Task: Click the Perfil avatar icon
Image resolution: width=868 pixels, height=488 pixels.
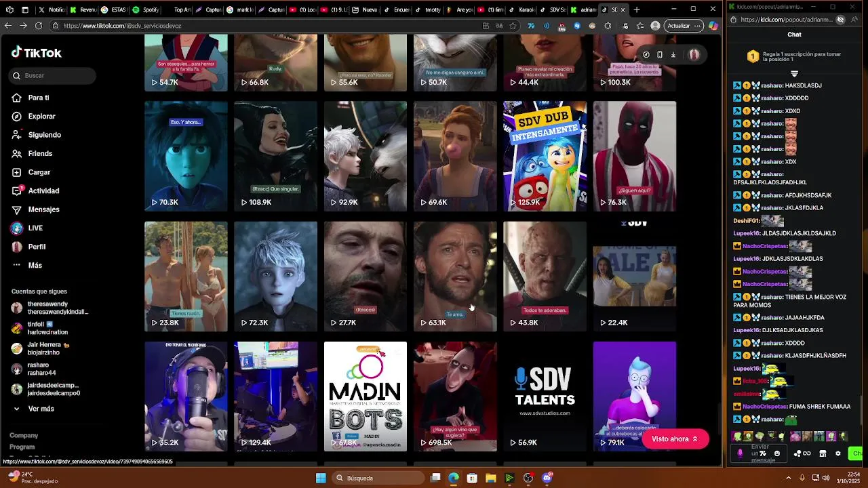Action: click(x=16, y=247)
